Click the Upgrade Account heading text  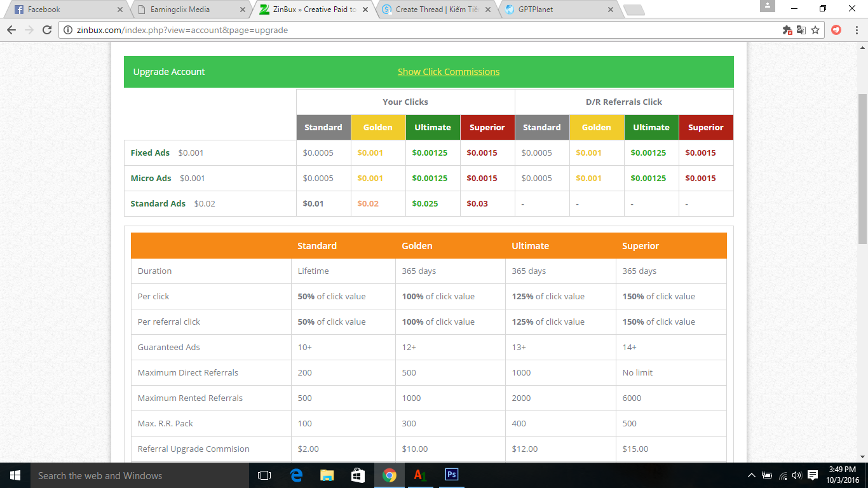tap(169, 72)
